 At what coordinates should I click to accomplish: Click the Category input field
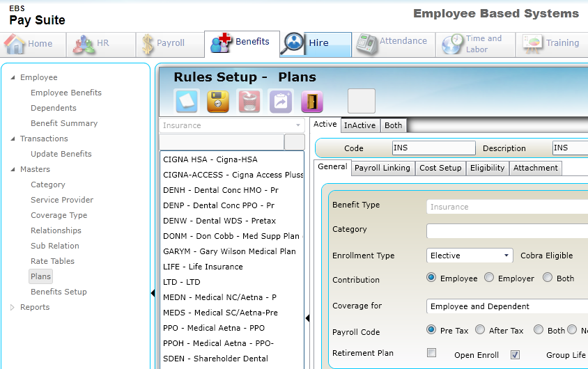506,231
